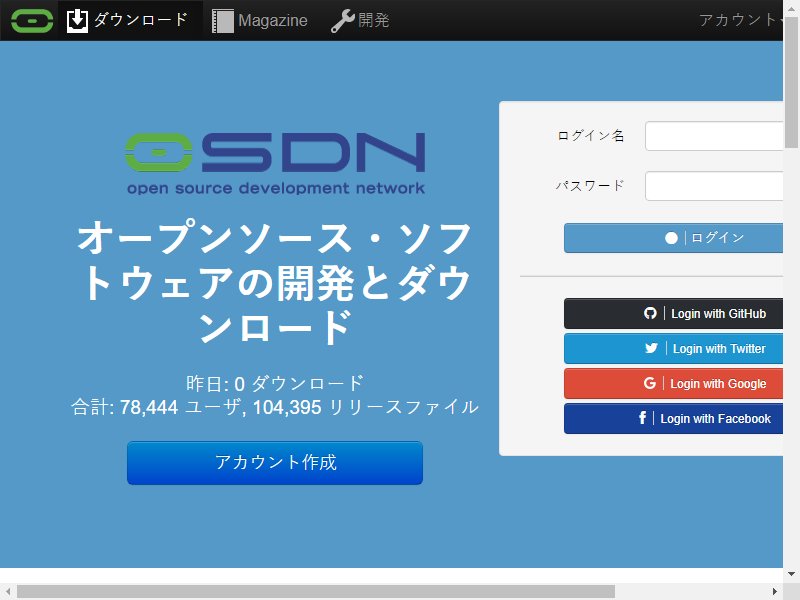Click the vertical scrollbar thumb

coord(791,82)
